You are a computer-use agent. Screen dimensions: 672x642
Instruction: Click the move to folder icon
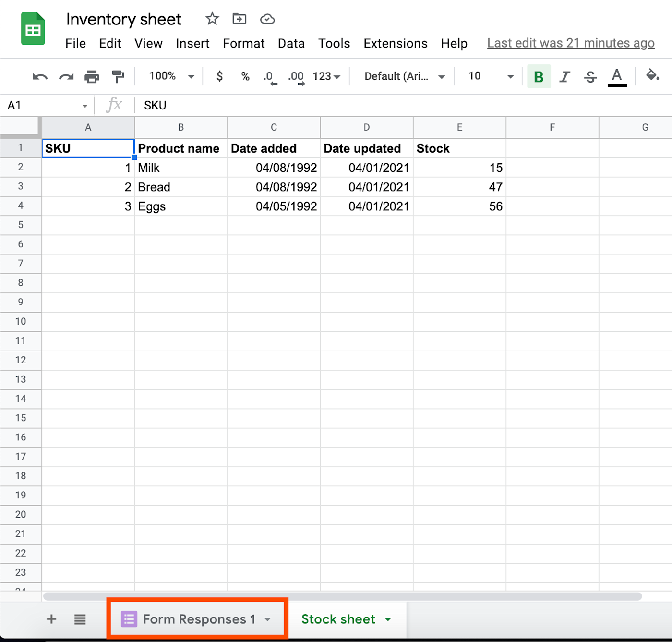(x=239, y=19)
